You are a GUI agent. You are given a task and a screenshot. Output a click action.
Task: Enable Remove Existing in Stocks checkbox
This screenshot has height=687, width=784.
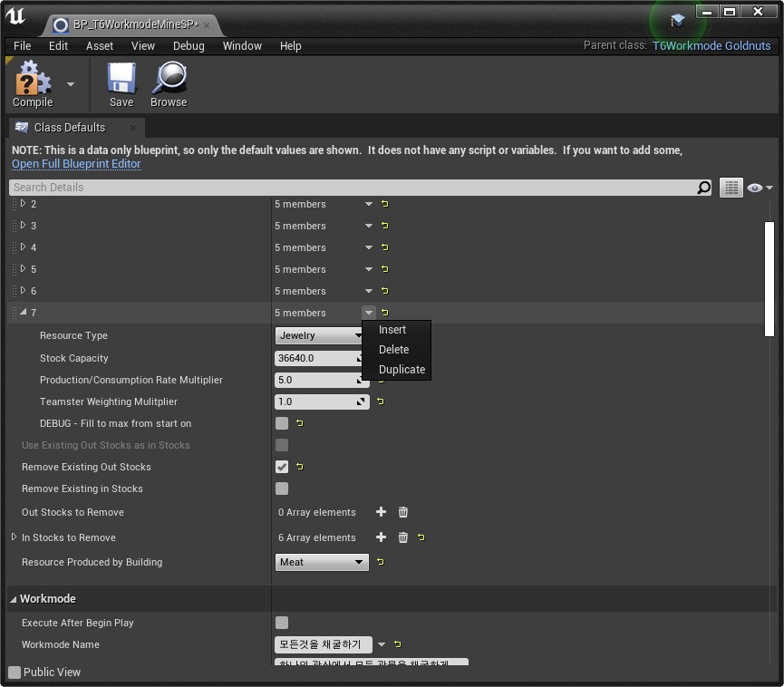[282, 489]
